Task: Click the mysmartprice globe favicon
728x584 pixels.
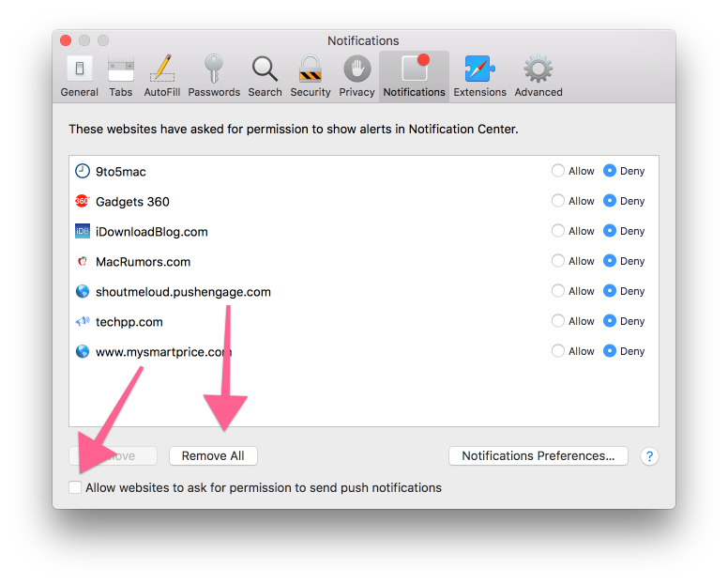Action: coord(83,351)
